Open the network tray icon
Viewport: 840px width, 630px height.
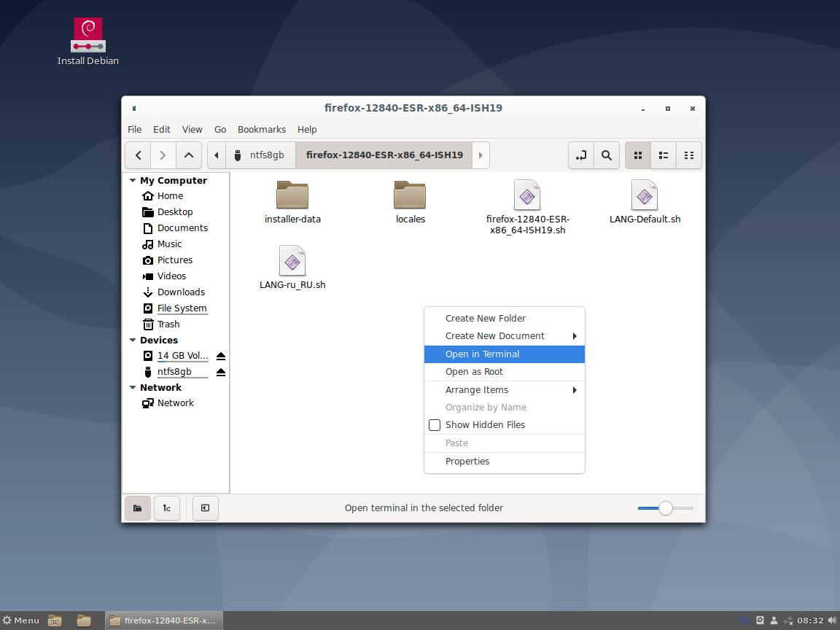[x=788, y=621]
